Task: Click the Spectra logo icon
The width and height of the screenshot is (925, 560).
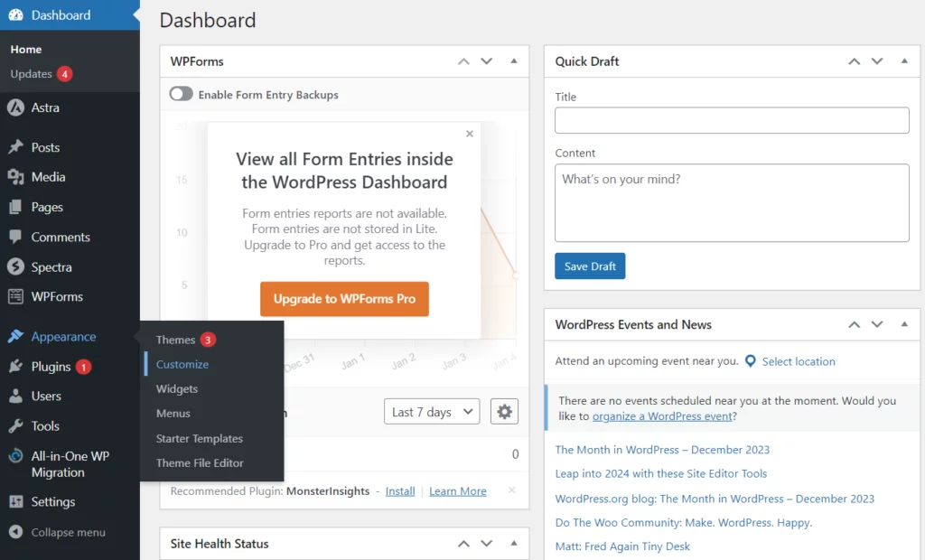Action: click(16, 266)
